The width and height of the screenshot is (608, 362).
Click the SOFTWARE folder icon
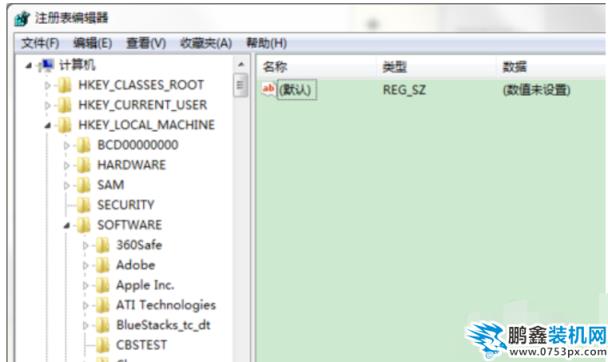(x=83, y=225)
